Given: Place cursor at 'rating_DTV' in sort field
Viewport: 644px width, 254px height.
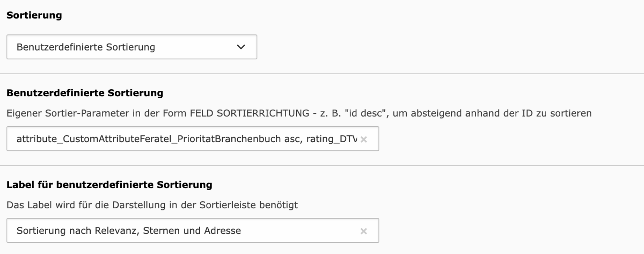Looking at the screenshot, I should tap(332, 139).
